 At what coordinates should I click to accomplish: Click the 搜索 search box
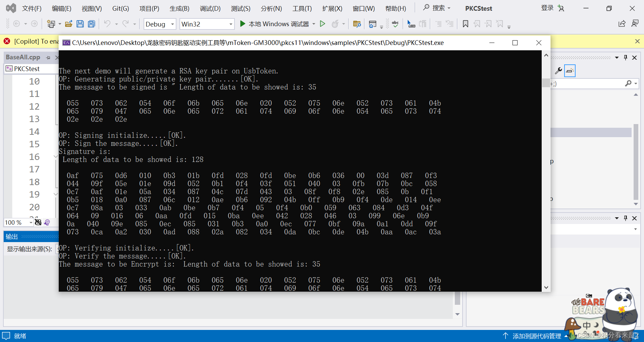pos(437,8)
